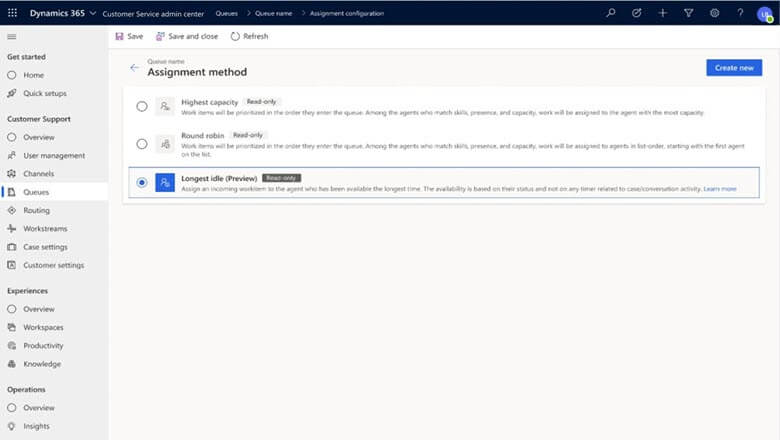Screen dimensions: 780x440
Task: Click the Highest capacity title text
Action: tap(209, 102)
